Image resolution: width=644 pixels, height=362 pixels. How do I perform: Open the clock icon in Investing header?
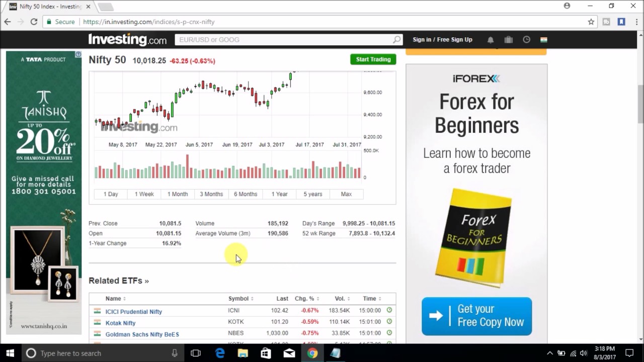click(x=526, y=40)
